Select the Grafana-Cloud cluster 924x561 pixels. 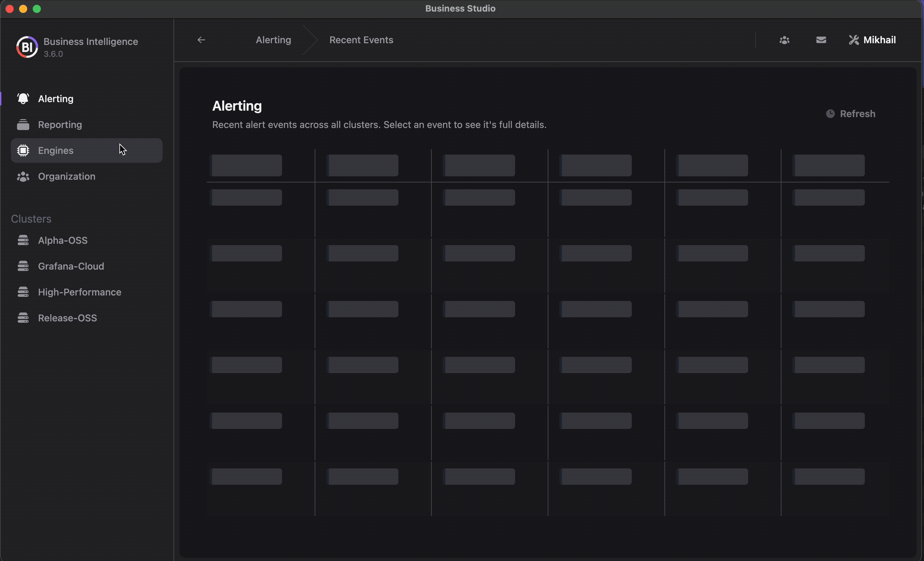click(x=87, y=266)
